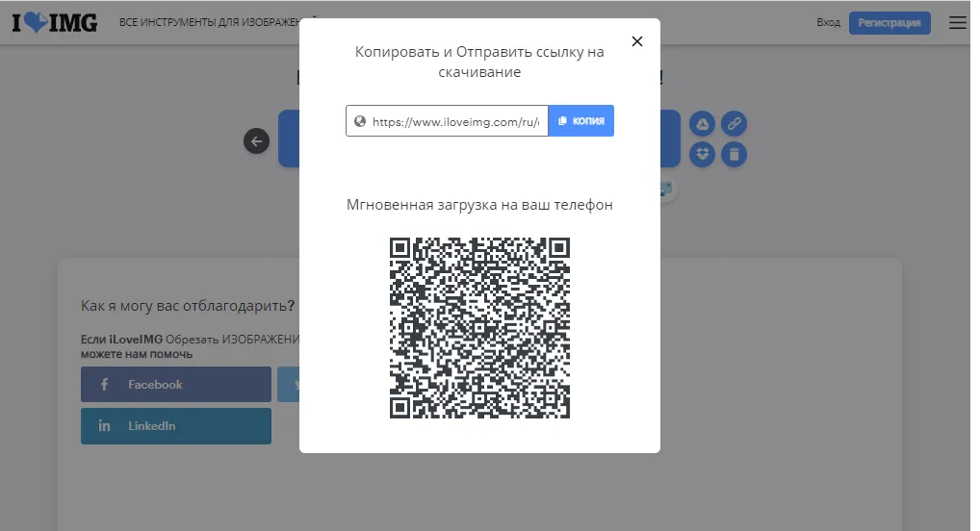Click the Копировать и Отправить ссылку heading
980x531 pixels.
pyautogui.click(x=479, y=62)
